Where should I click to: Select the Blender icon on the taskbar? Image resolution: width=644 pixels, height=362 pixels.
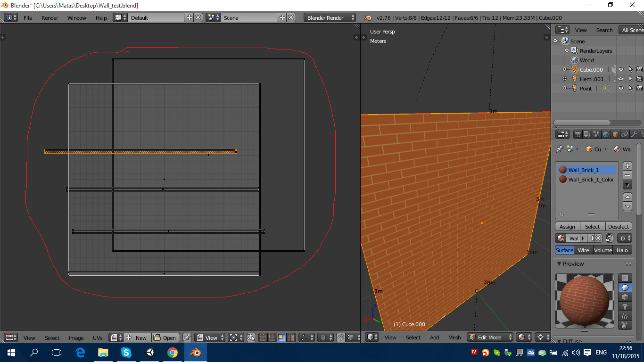tap(195, 352)
